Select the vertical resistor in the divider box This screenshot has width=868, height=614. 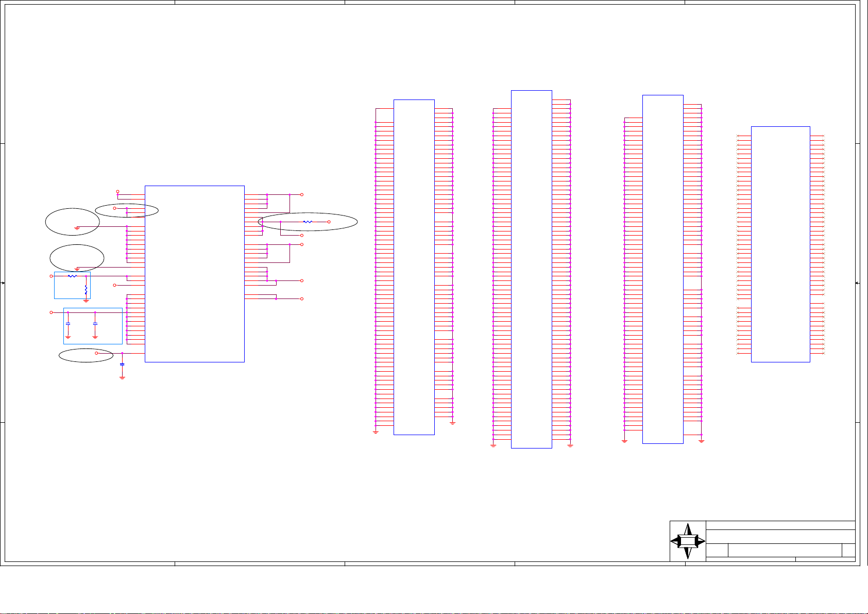pyautogui.click(x=86, y=289)
